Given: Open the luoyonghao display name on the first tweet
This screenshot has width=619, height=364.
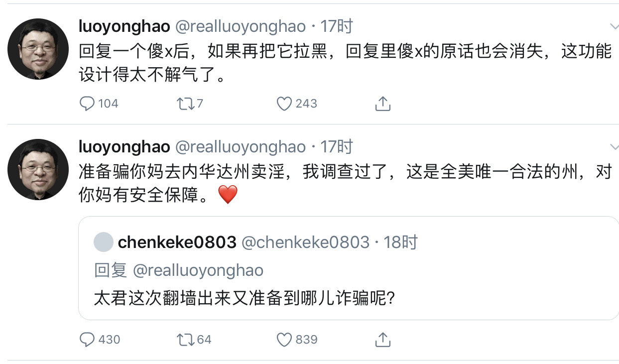Looking at the screenshot, I should click(124, 26).
